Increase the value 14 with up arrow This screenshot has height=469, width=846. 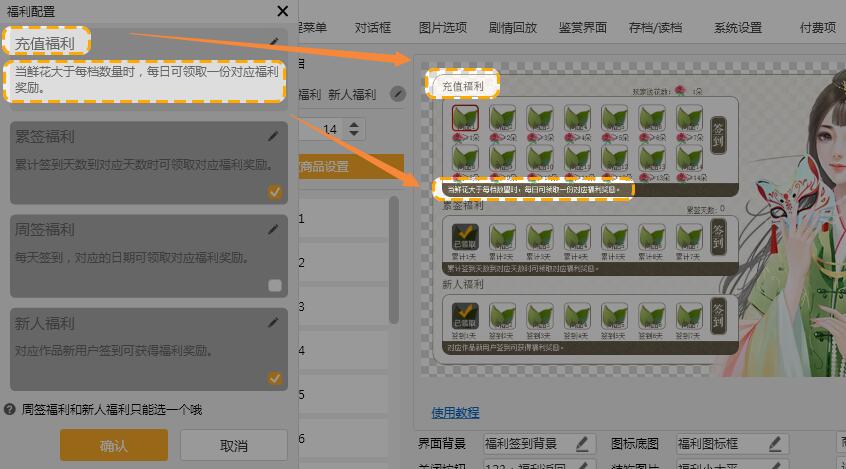tap(355, 123)
